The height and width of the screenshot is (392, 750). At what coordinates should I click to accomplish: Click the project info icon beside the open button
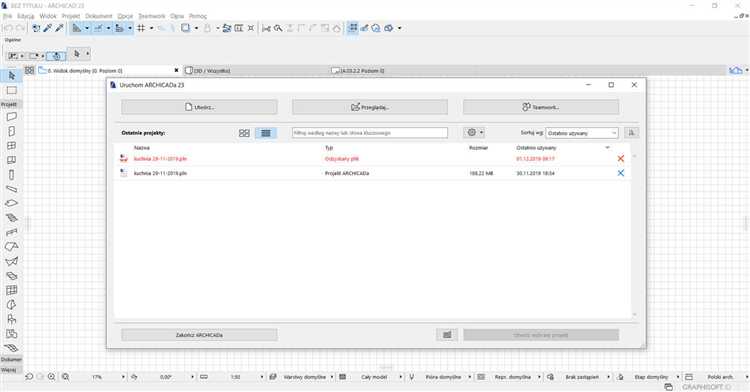[447, 335]
